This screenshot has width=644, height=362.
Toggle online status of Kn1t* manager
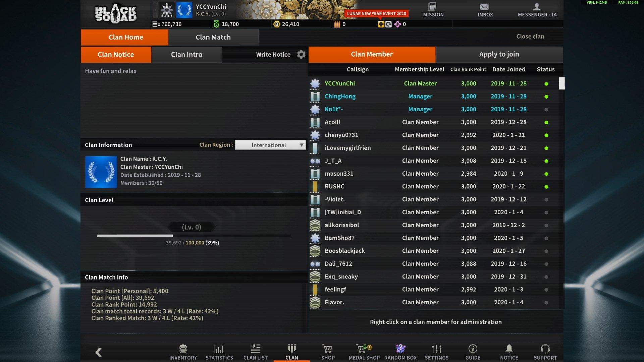546,109
